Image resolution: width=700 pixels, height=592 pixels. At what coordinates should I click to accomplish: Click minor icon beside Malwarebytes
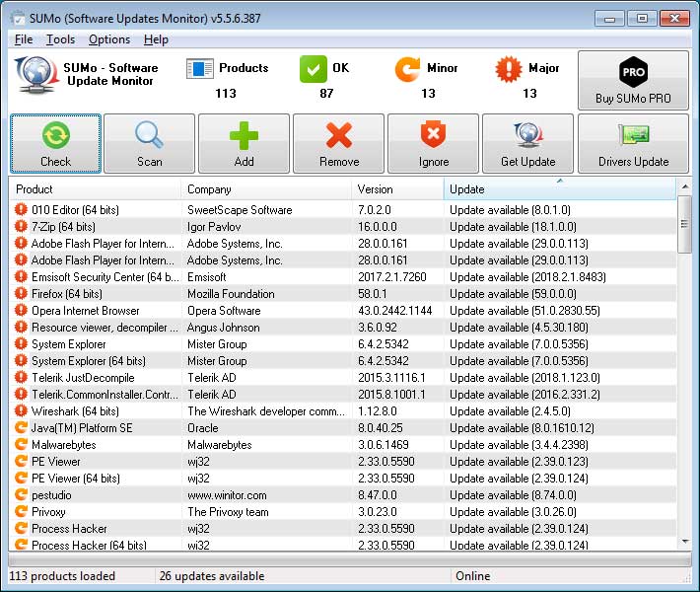pyautogui.click(x=21, y=445)
